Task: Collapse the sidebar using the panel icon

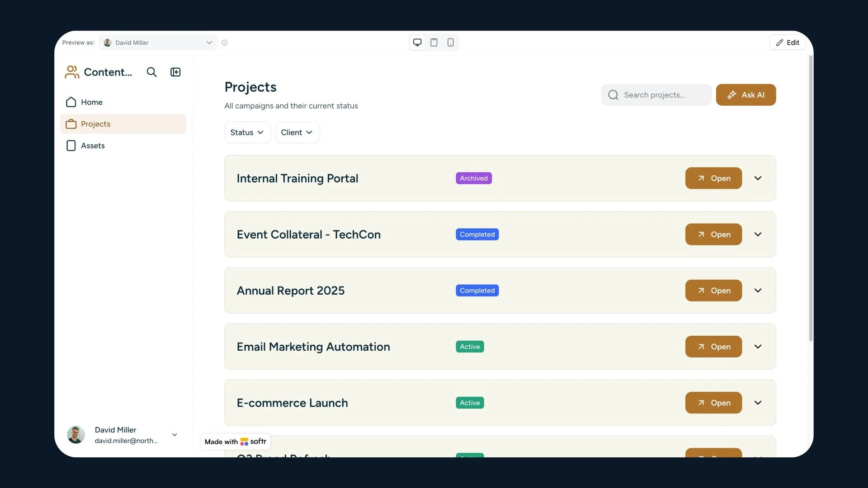Action: tap(175, 72)
